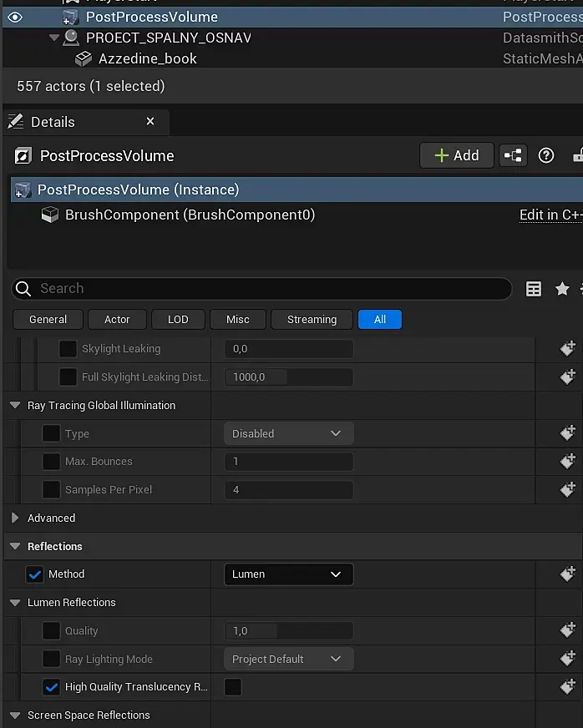This screenshot has height=728, width=583.
Task: Click the favorites star icon
Action: tap(562, 289)
